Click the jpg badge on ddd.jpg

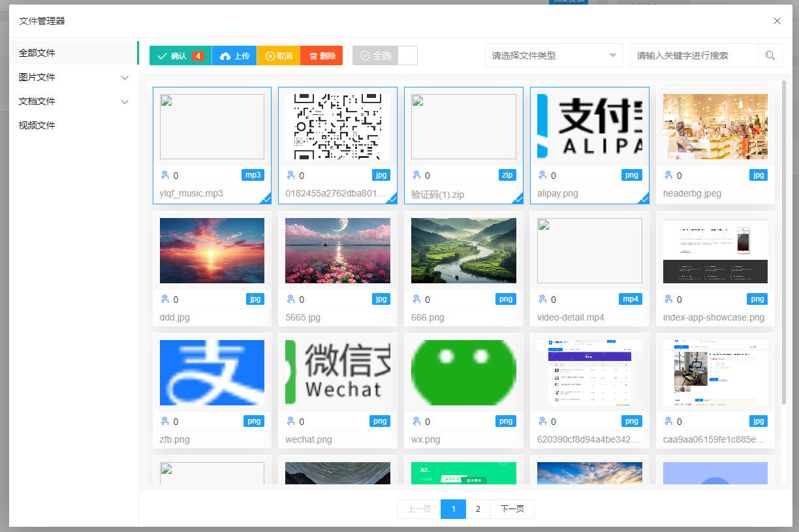(x=255, y=299)
